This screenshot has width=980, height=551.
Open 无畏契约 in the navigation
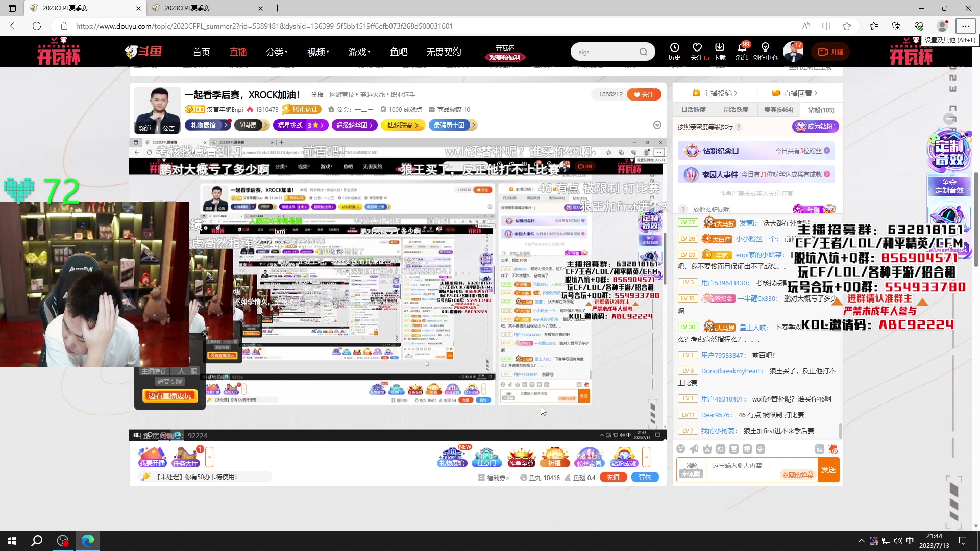(444, 52)
